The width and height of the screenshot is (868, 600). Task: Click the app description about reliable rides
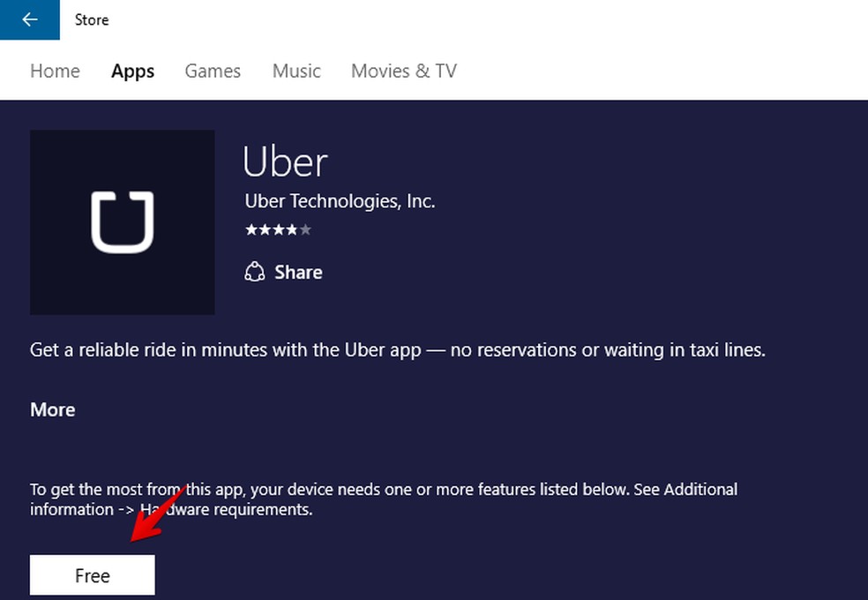[x=399, y=349]
